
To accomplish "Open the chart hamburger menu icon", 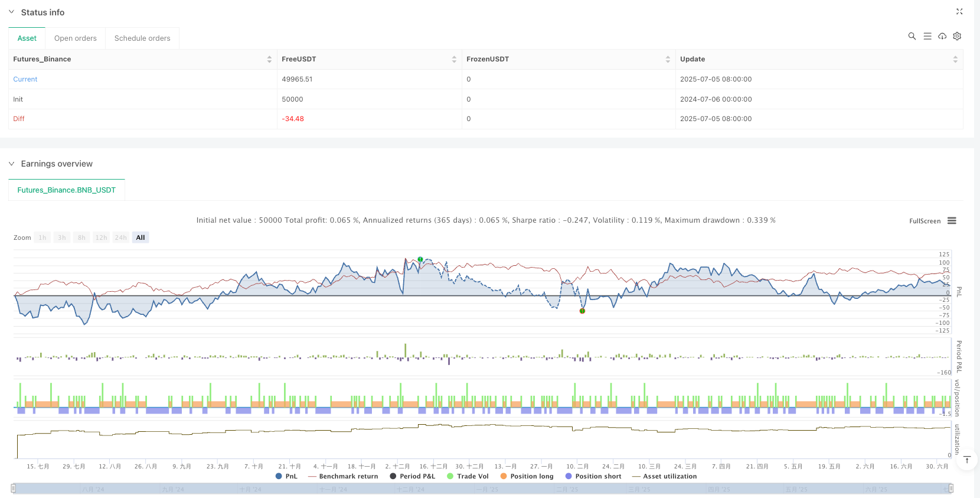I will (x=952, y=221).
